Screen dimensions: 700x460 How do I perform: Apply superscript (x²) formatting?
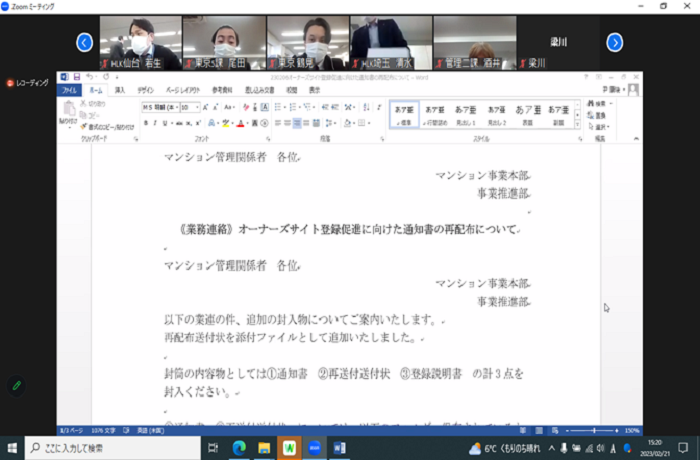point(198,123)
